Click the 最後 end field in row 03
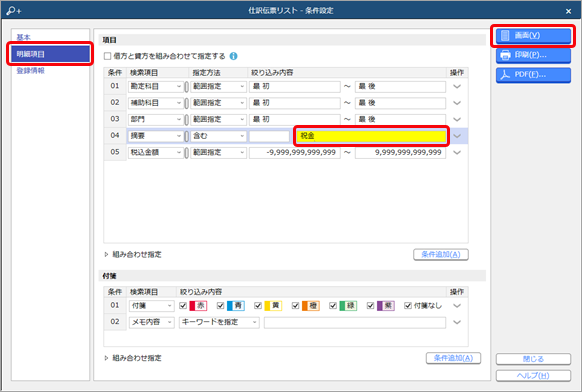This screenshot has width=582, height=392. [400, 120]
